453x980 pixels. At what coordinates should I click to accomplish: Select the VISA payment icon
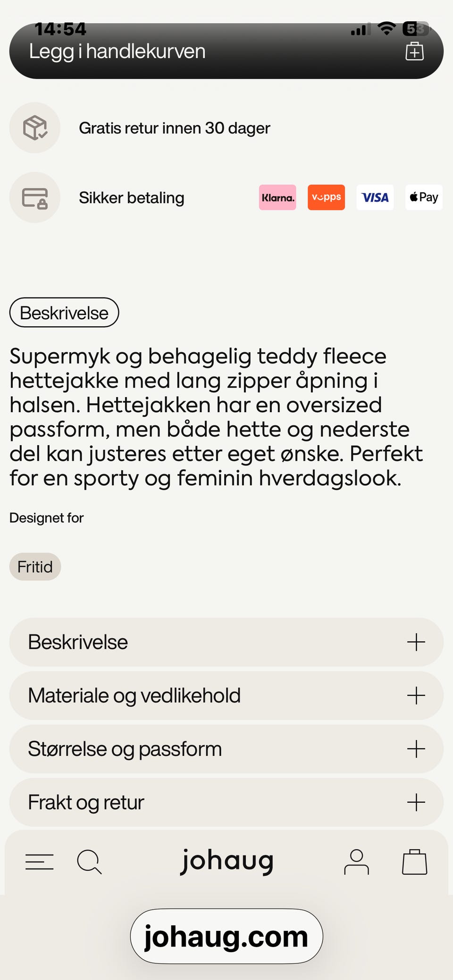click(x=375, y=198)
